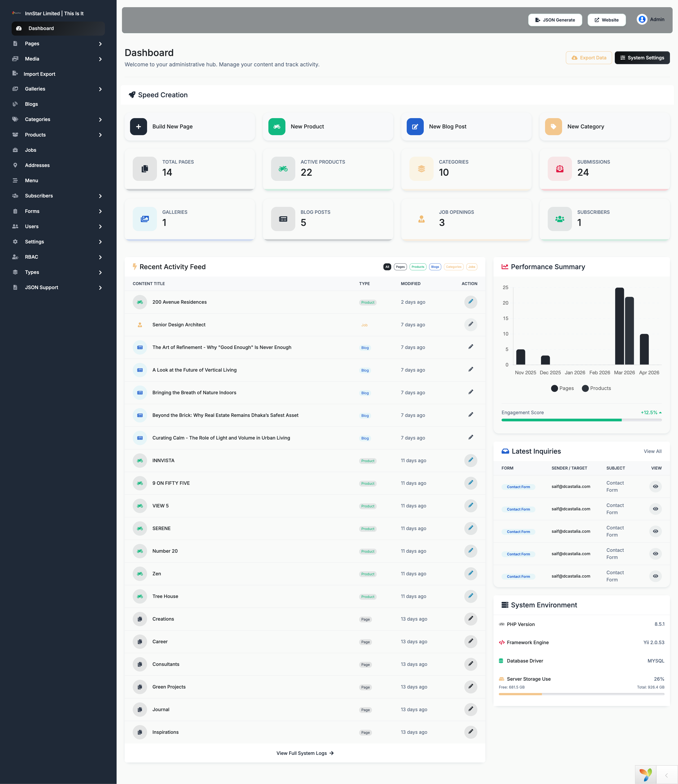Click the Admin user avatar icon

pyautogui.click(x=642, y=19)
